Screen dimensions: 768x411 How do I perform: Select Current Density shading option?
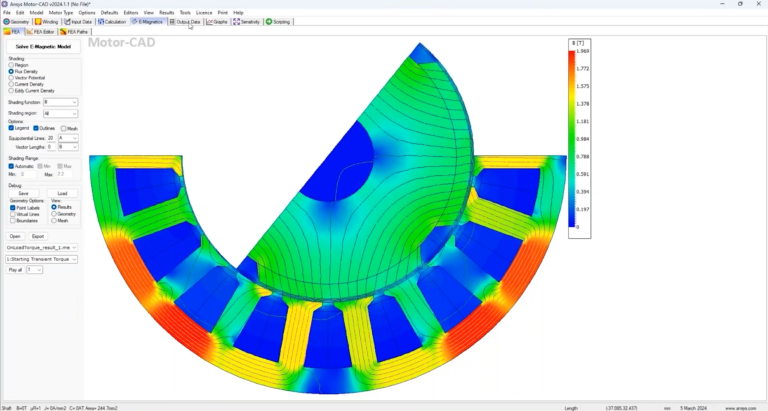tap(11, 84)
